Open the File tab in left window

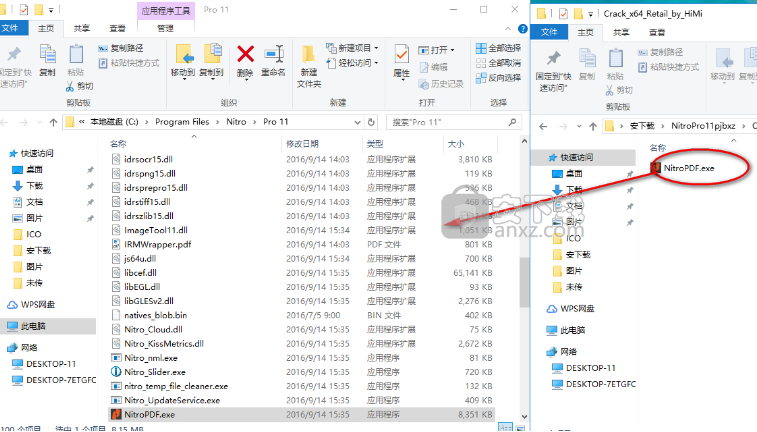(x=12, y=28)
